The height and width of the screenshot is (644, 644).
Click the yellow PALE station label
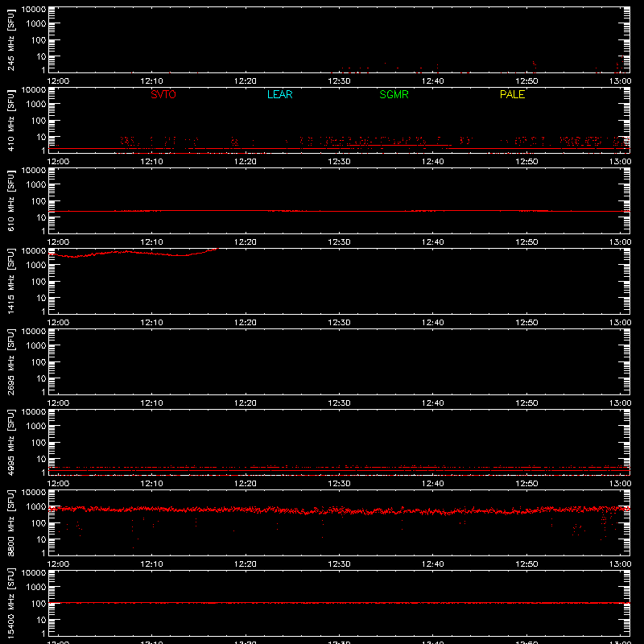coord(512,94)
